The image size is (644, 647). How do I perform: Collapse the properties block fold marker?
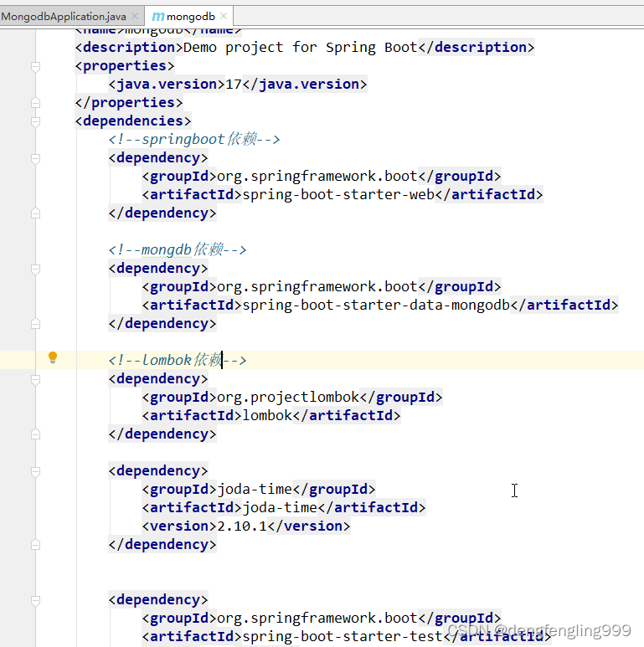click(35, 66)
